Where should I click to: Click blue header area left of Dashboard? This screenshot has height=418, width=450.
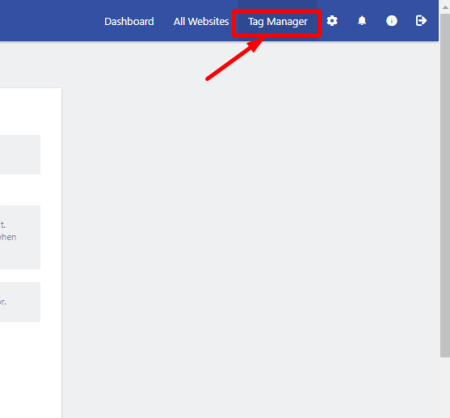coord(50,21)
